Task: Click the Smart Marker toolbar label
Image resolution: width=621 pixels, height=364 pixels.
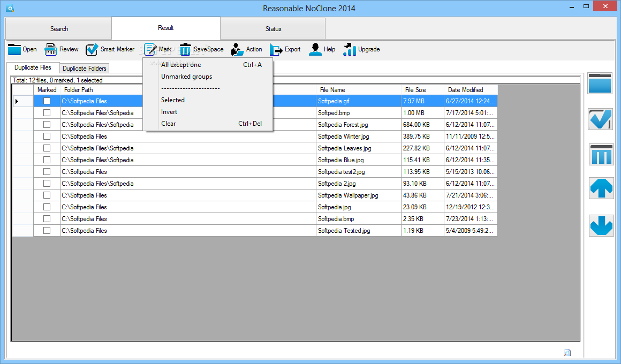Action: (117, 49)
